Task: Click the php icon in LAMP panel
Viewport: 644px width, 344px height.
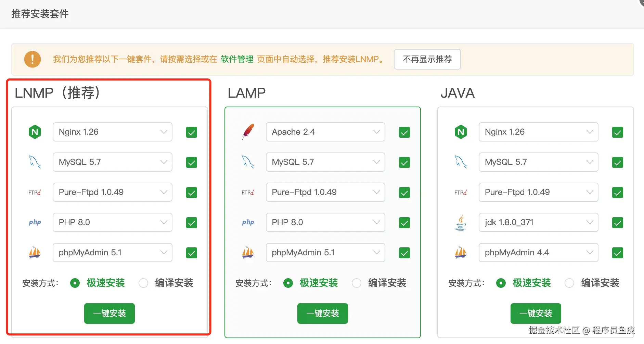Action: pos(248,222)
